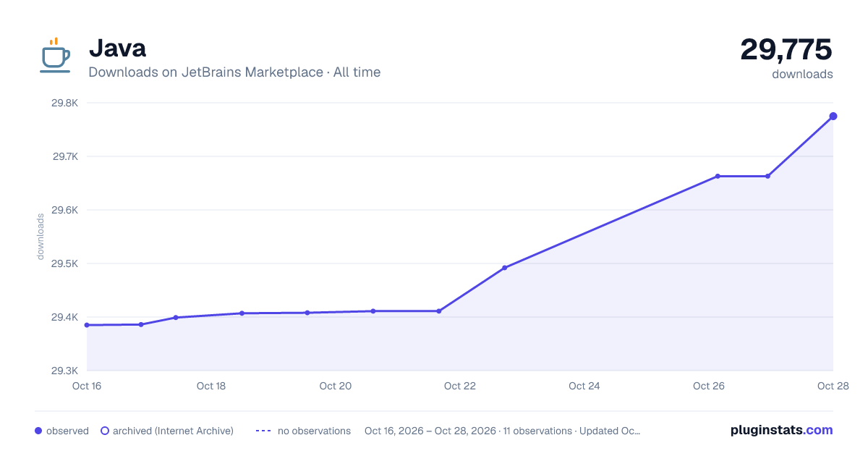This screenshot has width=868, height=456.
Task: Select the 'observed' legend label
Action: pyautogui.click(x=67, y=431)
